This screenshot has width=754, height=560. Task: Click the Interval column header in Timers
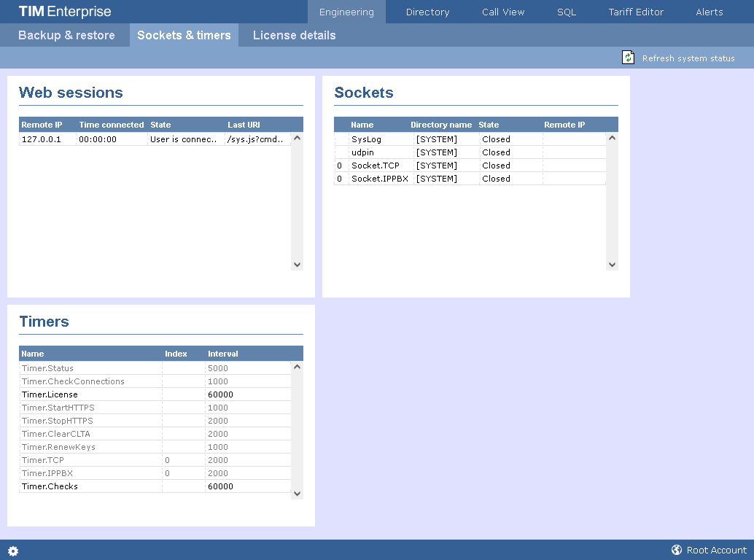[223, 354]
